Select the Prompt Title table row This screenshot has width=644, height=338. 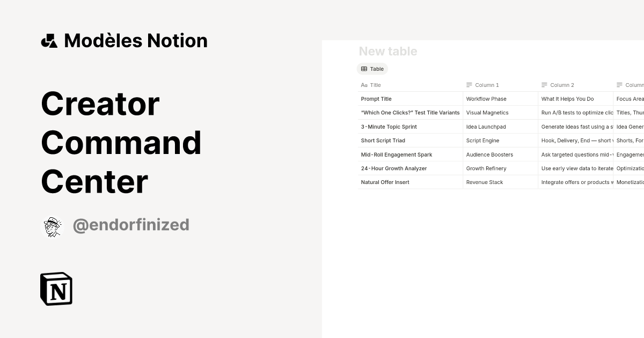376,99
